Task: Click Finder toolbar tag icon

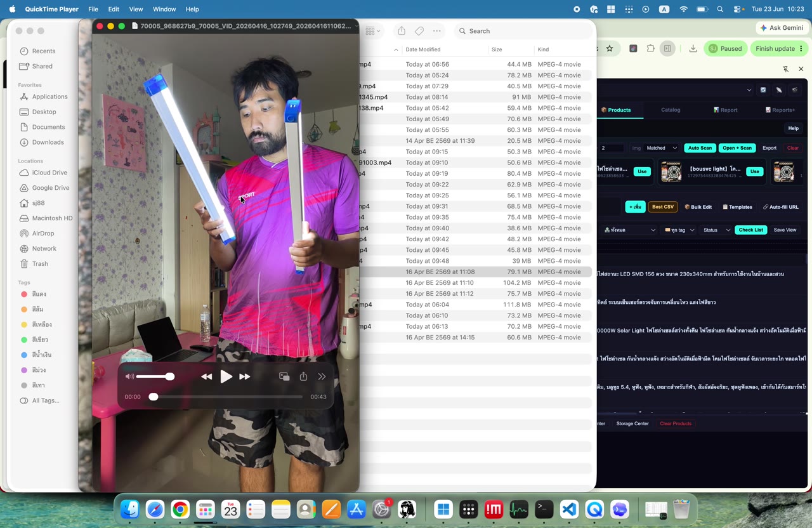Action: (419, 30)
